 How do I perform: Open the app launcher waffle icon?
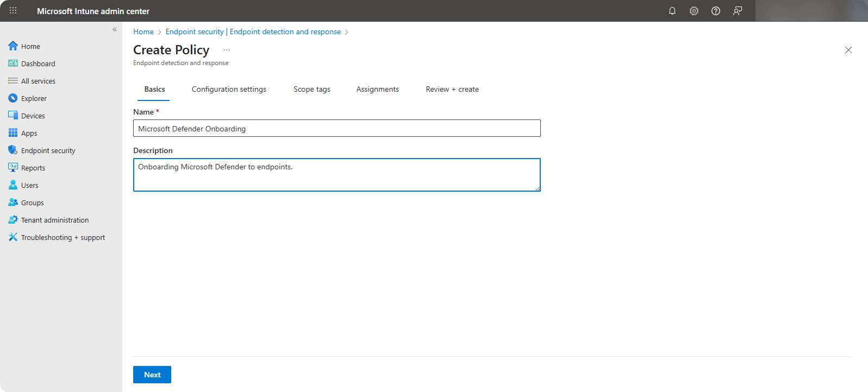click(x=13, y=11)
